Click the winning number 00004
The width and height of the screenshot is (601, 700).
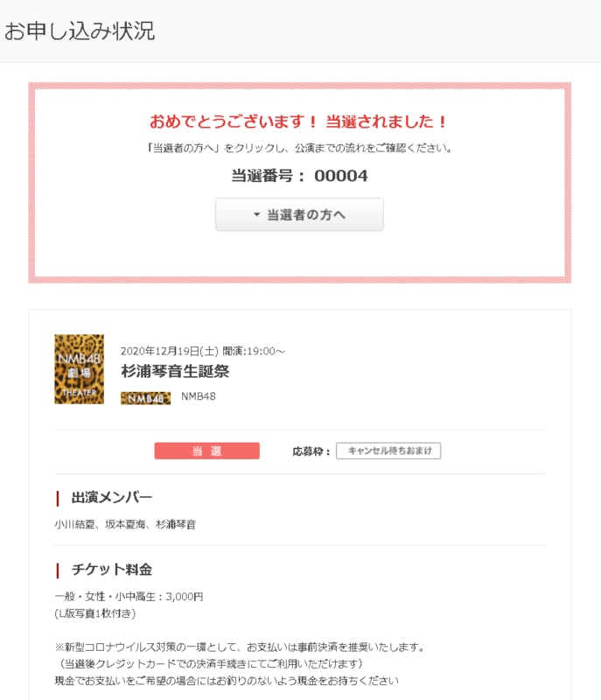tap(340, 176)
